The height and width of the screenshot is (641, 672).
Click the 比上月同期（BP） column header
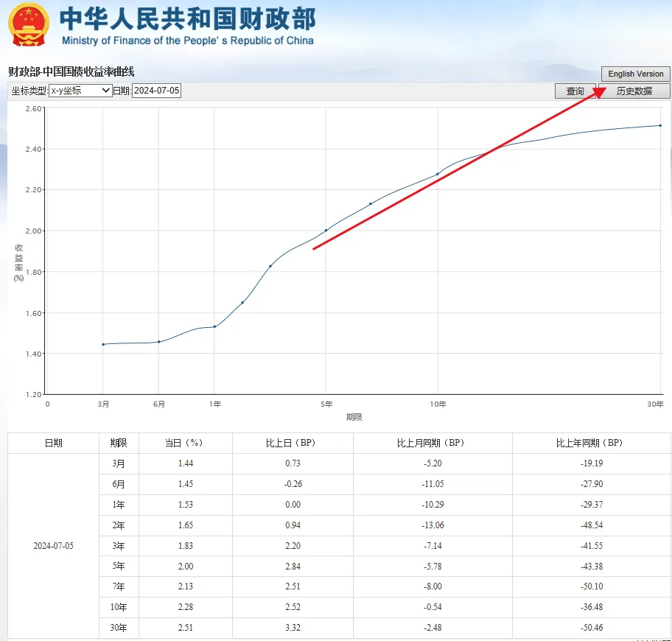click(432, 443)
